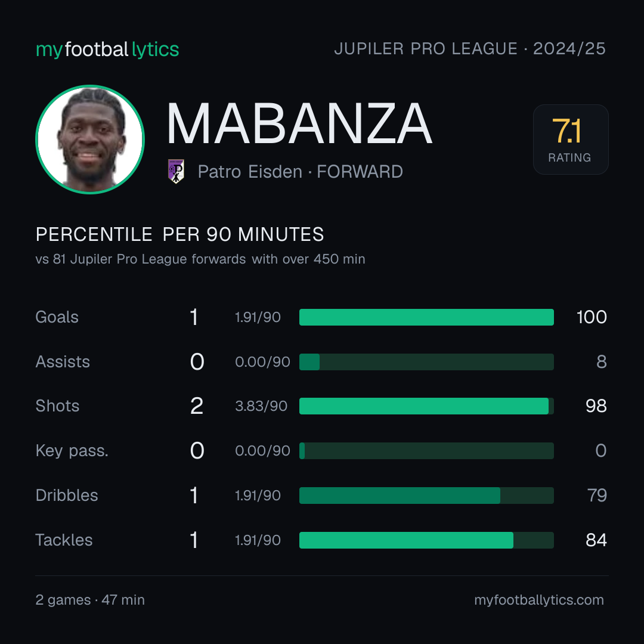Click the Assists percentile bar
Screen dimensions: 644x644
tap(426, 362)
